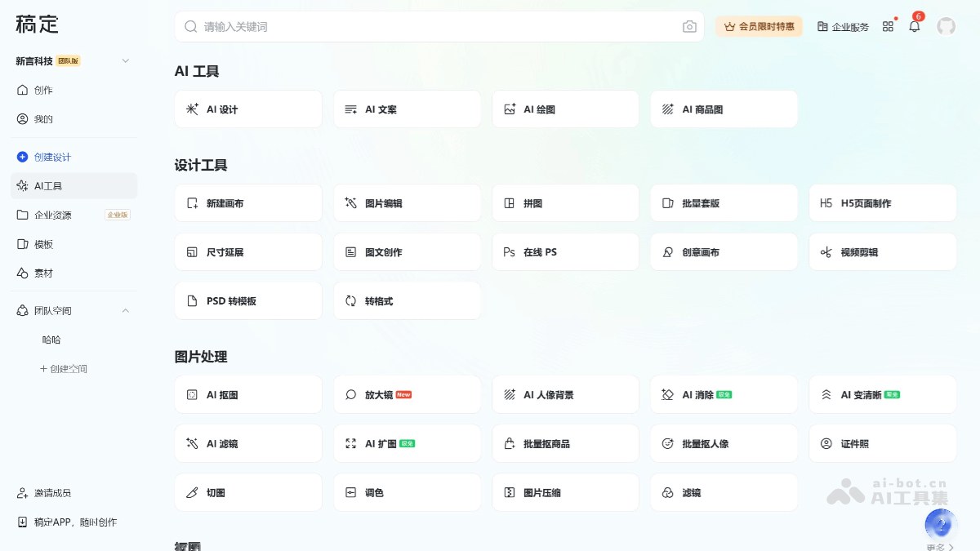Viewport: 980px width, 551px height.
Task: Open the notification bell
Action: [914, 26]
